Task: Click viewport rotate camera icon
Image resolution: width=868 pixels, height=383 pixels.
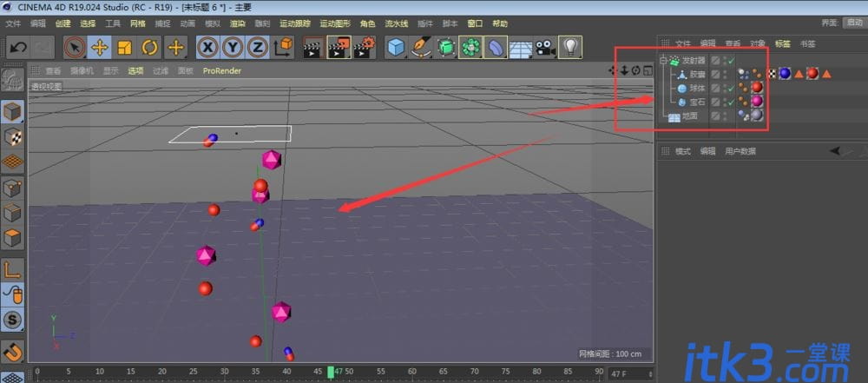Action: pos(635,70)
